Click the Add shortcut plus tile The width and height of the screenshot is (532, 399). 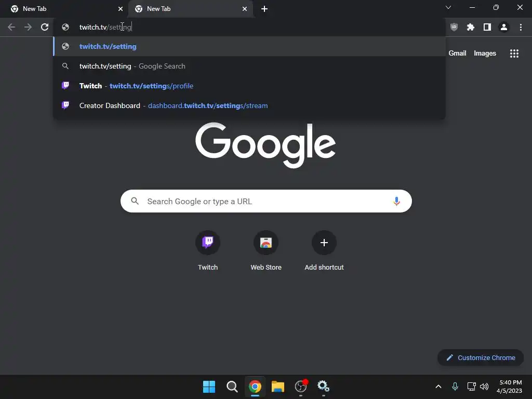click(x=324, y=250)
